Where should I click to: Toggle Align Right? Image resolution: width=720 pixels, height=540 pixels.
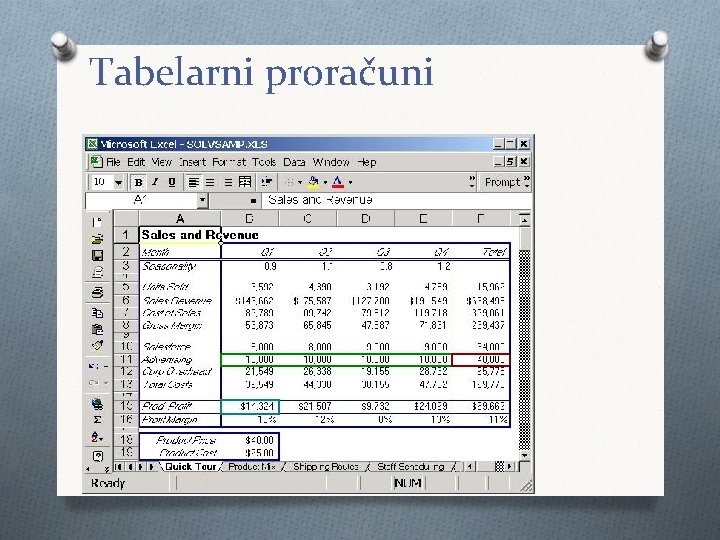228,182
